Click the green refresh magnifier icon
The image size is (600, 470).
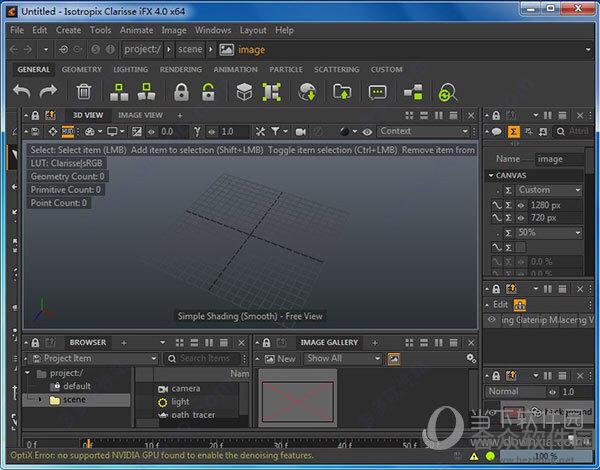(447, 92)
